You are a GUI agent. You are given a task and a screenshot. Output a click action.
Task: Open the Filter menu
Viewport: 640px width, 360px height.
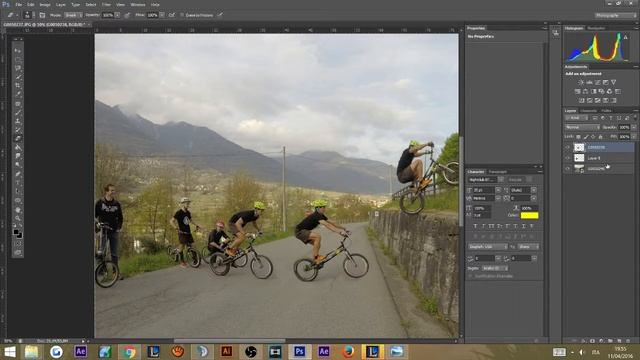(106, 4)
